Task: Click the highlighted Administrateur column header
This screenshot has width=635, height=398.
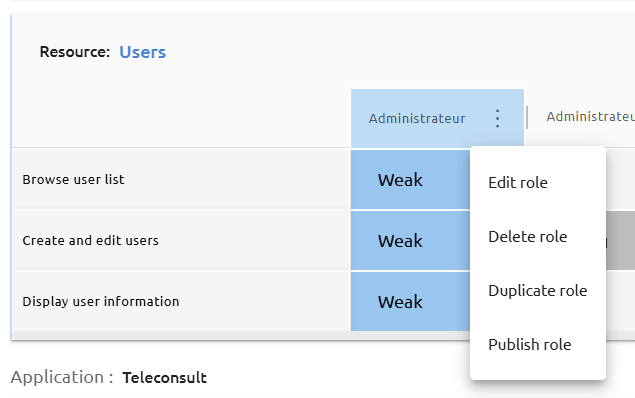Action: point(417,119)
